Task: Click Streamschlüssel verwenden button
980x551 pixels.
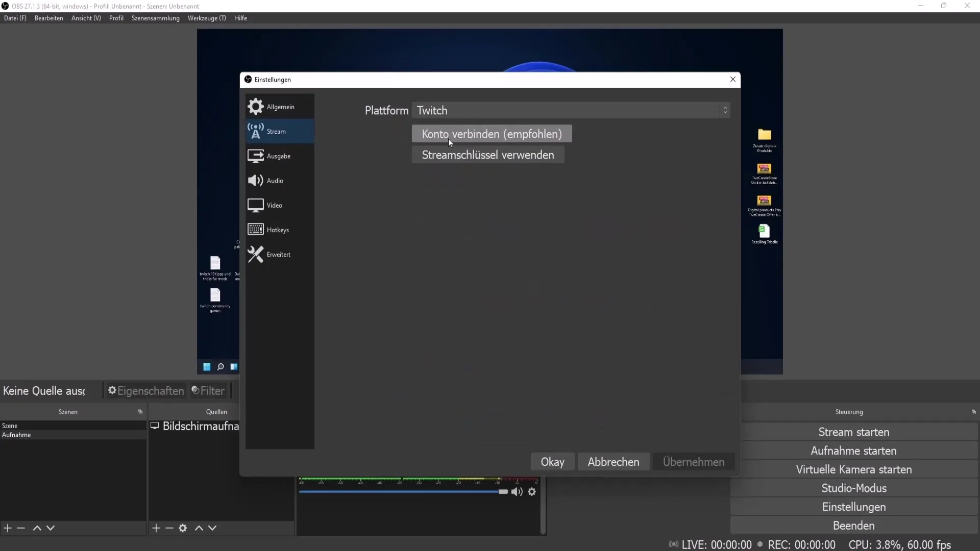Action: (488, 155)
